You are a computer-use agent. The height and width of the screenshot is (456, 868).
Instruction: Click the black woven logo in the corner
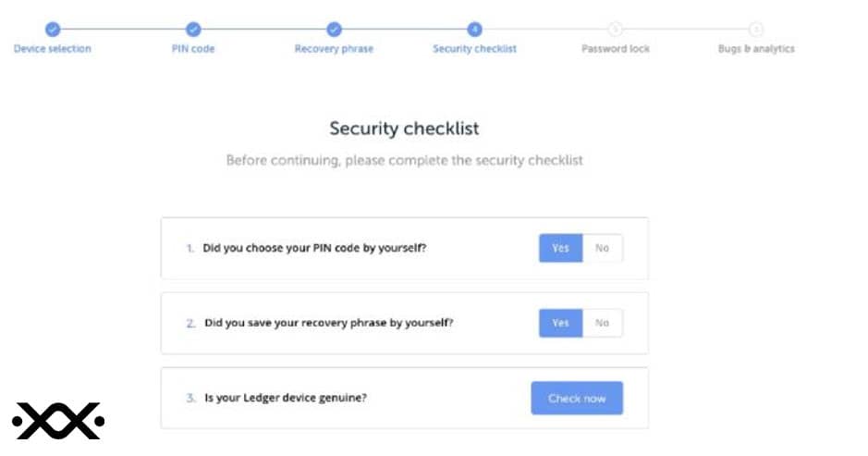(58, 421)
